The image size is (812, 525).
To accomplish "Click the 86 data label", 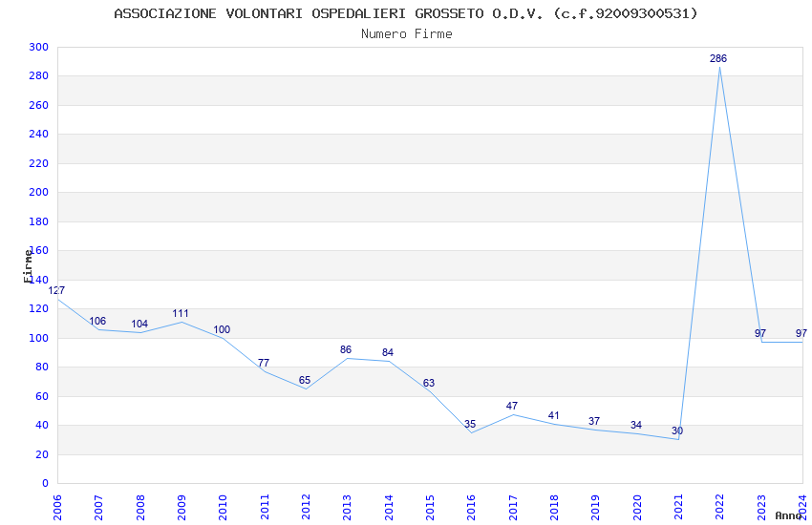I will coord(346,349).
